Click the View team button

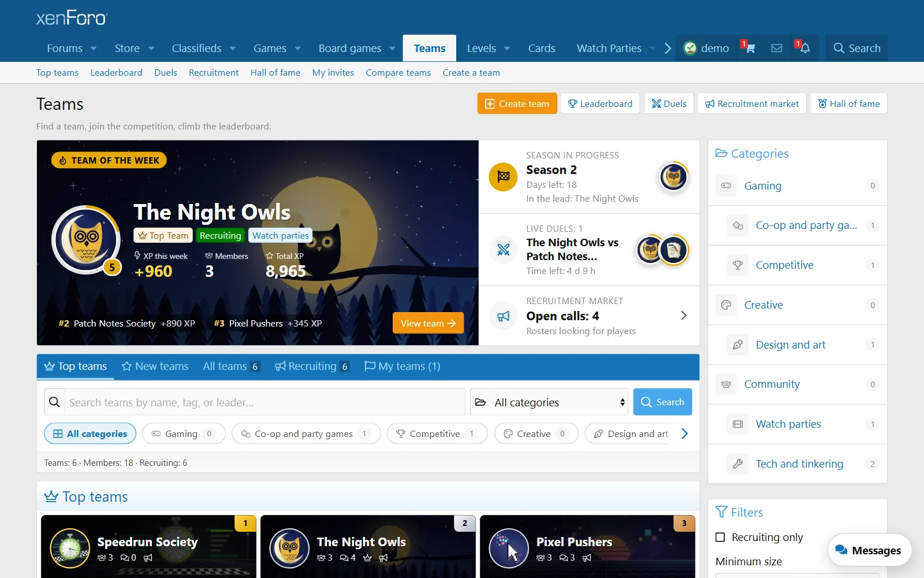[428, 323]
